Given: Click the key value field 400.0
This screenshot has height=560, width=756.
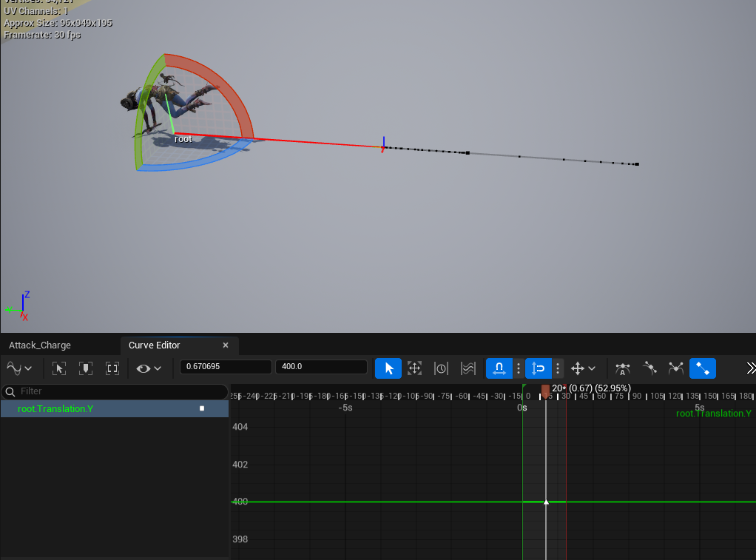Looking at the screenshot, I should (x=321, y=367).
